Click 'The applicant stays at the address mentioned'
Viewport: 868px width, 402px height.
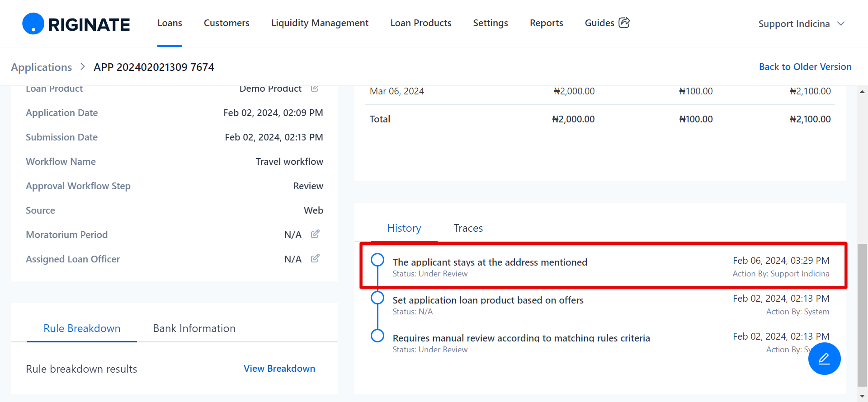point(490,262)
